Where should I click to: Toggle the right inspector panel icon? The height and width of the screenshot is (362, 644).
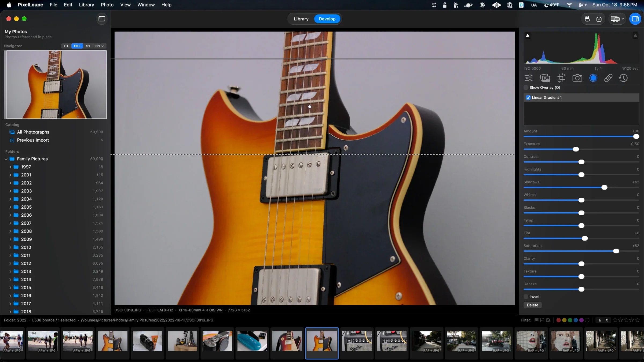pyautogui.click(x=635, y=19)
